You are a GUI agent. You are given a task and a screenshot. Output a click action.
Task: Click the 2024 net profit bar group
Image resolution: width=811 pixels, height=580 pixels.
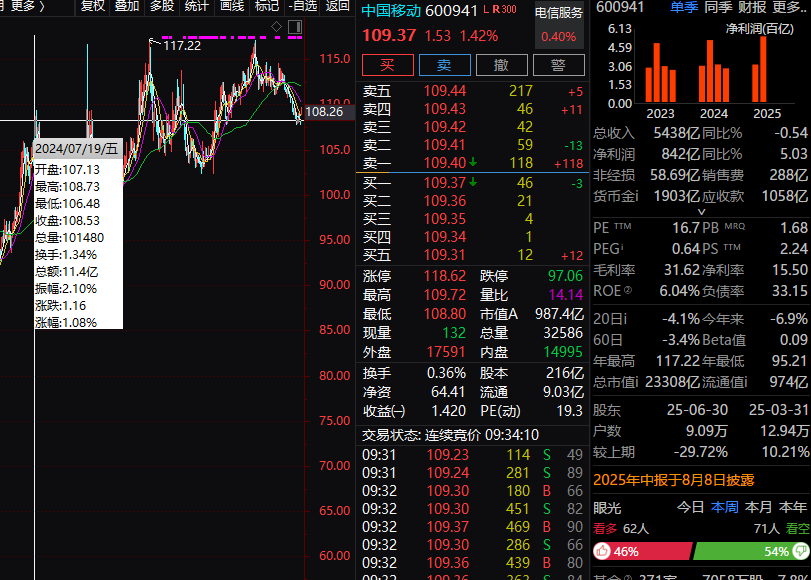click(714, 71)
